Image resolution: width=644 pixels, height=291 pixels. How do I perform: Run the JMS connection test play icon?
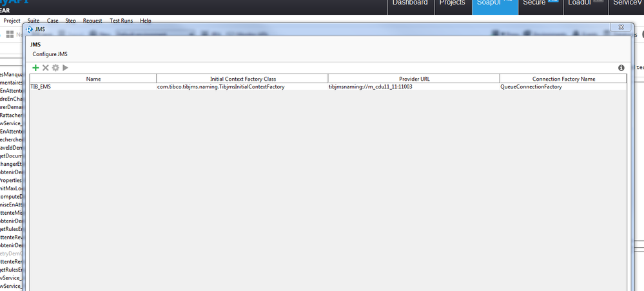[65, 68]
